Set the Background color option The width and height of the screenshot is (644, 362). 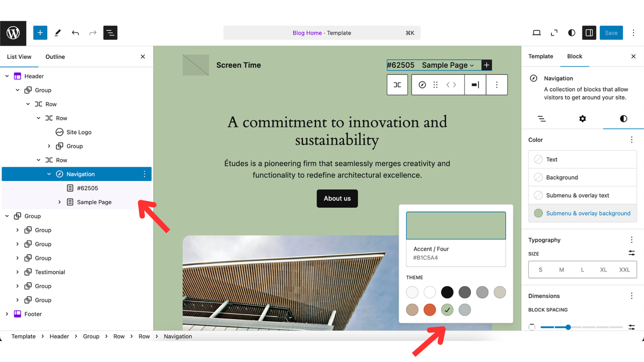pos(583,177)
